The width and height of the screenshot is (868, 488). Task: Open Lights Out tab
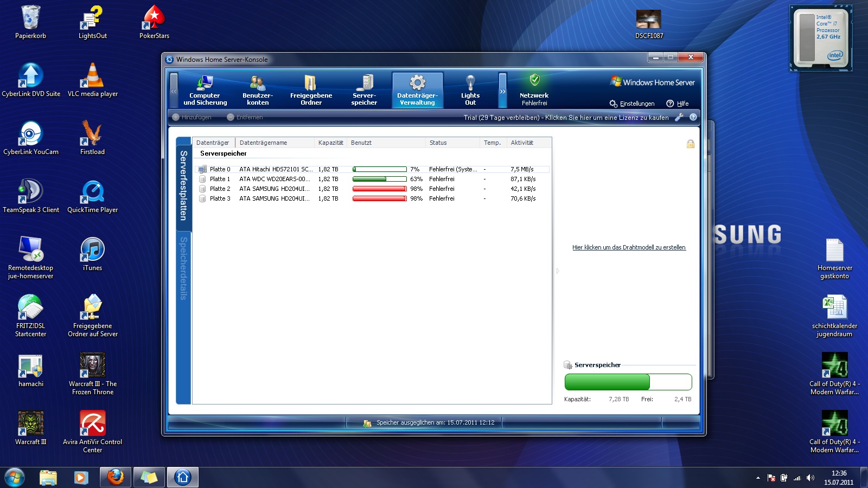coord(470,90)
